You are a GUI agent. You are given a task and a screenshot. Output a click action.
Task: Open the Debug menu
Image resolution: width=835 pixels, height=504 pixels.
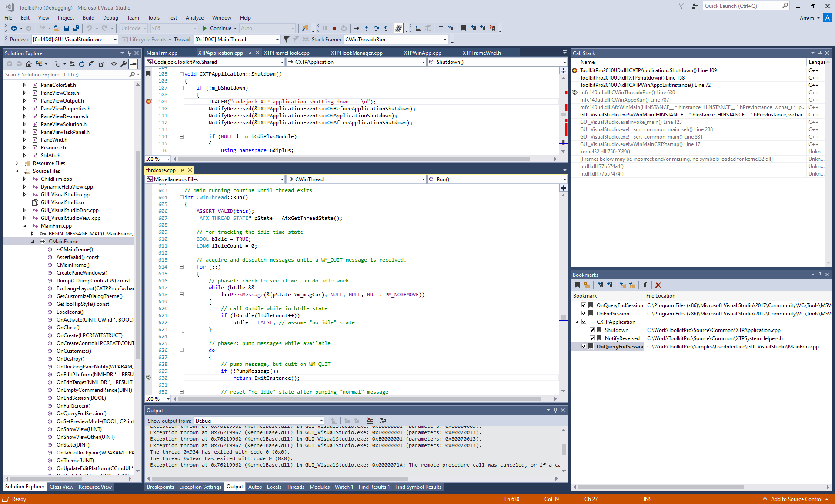tap(110, 18)
